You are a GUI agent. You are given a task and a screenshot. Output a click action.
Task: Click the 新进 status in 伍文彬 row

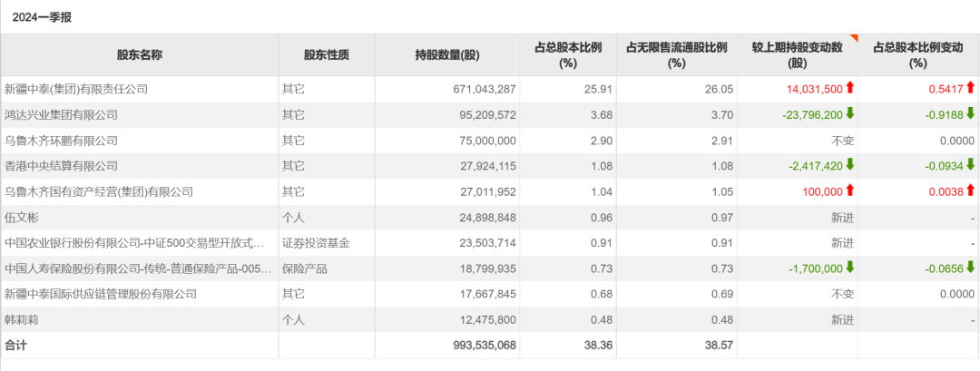(842, 218)
